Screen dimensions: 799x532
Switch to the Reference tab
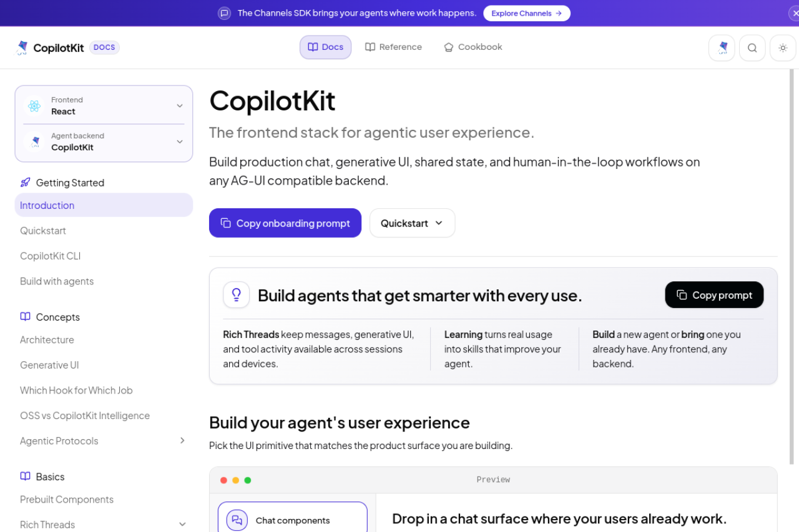[393, 47]
